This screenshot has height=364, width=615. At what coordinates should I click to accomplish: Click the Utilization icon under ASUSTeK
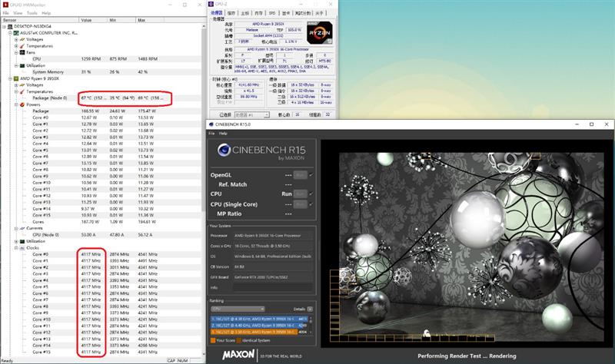22,65
